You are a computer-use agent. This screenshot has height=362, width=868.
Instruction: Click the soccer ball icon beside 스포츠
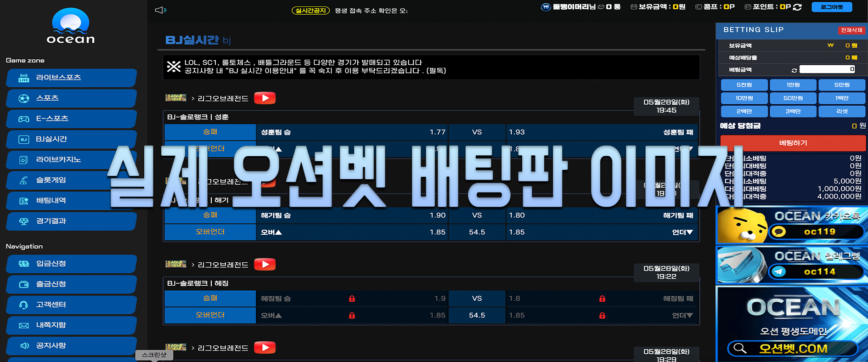coord(24,98)
